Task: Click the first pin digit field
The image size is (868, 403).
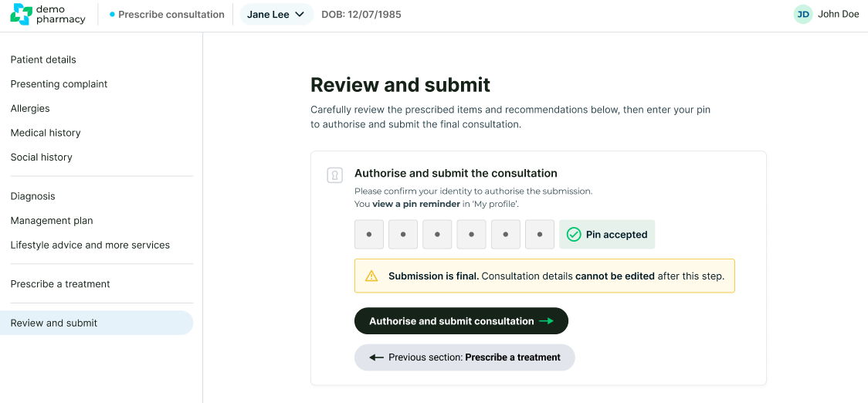Action: (369, 235)
